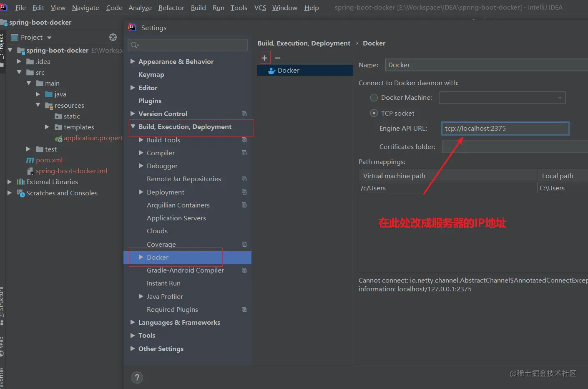
Task: Select the Docker Machine radio button
Action: (x=374, y=98)
